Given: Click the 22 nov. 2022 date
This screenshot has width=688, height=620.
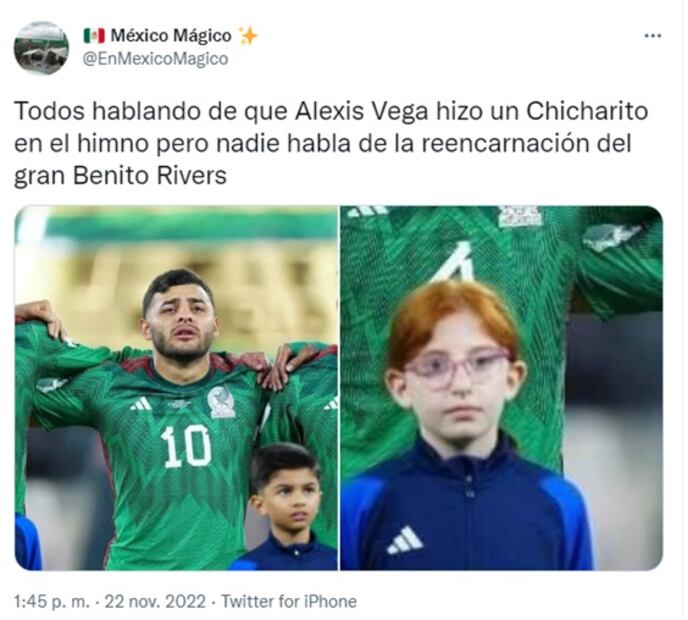Looking at the screenshot, I should click(x=154, y=601).
